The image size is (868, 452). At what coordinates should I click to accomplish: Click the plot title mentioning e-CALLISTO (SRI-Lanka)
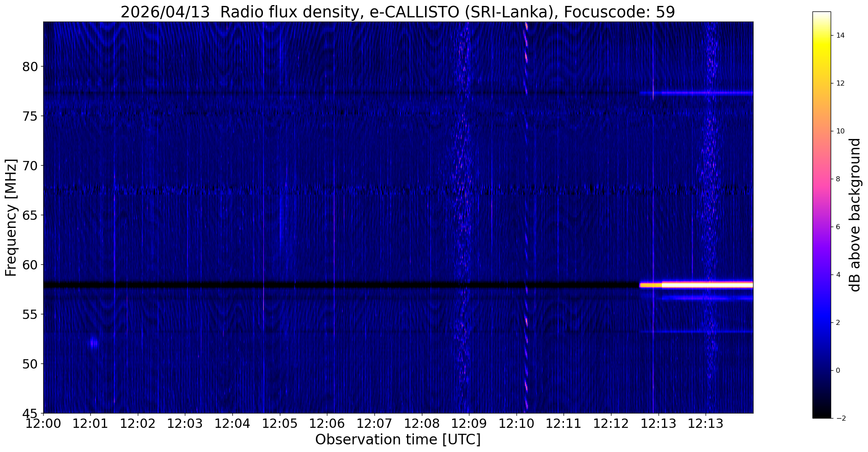tap(398, 12)
